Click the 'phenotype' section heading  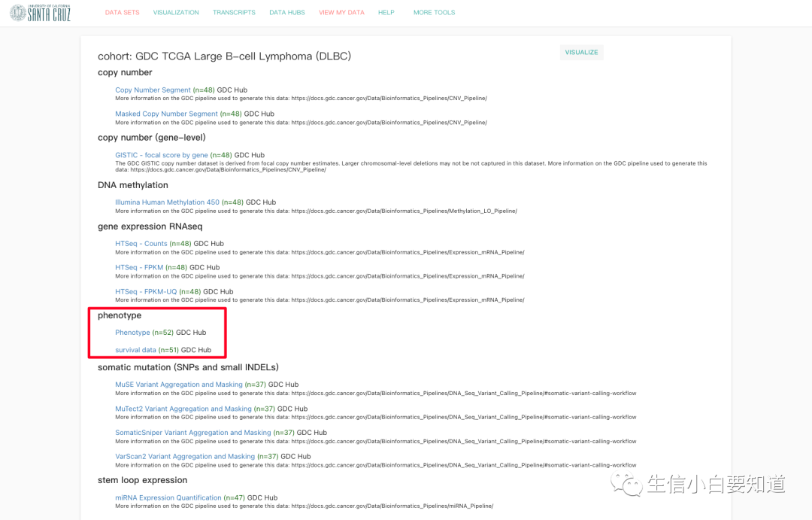coord(120,315)
